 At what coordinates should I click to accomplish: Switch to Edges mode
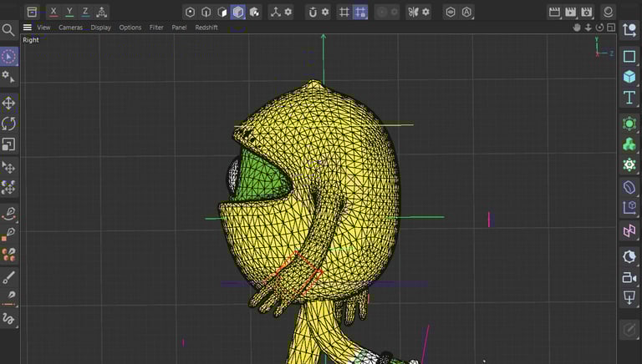pos(206,12)
